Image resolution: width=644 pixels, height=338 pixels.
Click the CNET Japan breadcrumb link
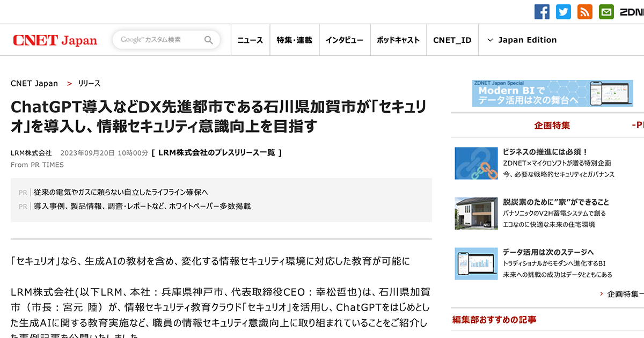pyautogui.click(x=34, y=84)
